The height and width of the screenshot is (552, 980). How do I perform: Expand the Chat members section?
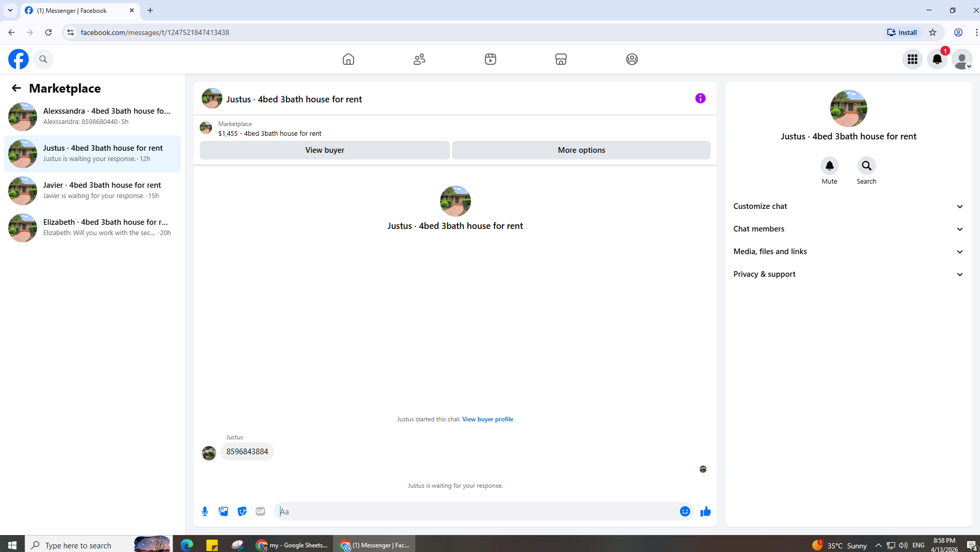point(848,229)
